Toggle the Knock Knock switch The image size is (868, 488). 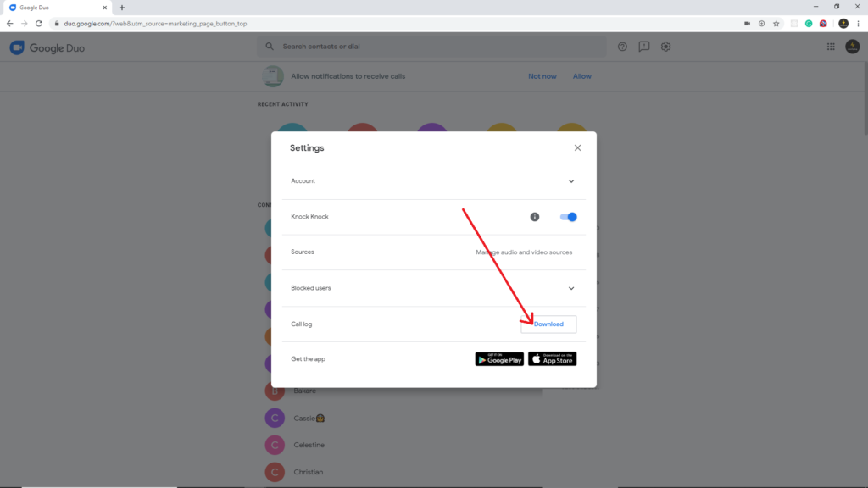pos(568,217)
